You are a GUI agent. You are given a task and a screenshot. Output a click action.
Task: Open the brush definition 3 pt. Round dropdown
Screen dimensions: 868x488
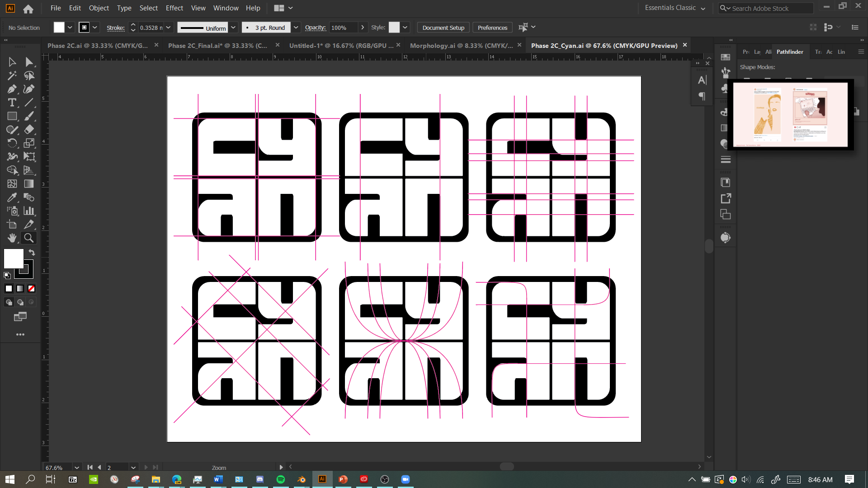pyautogui.click(x=296, y=28)
